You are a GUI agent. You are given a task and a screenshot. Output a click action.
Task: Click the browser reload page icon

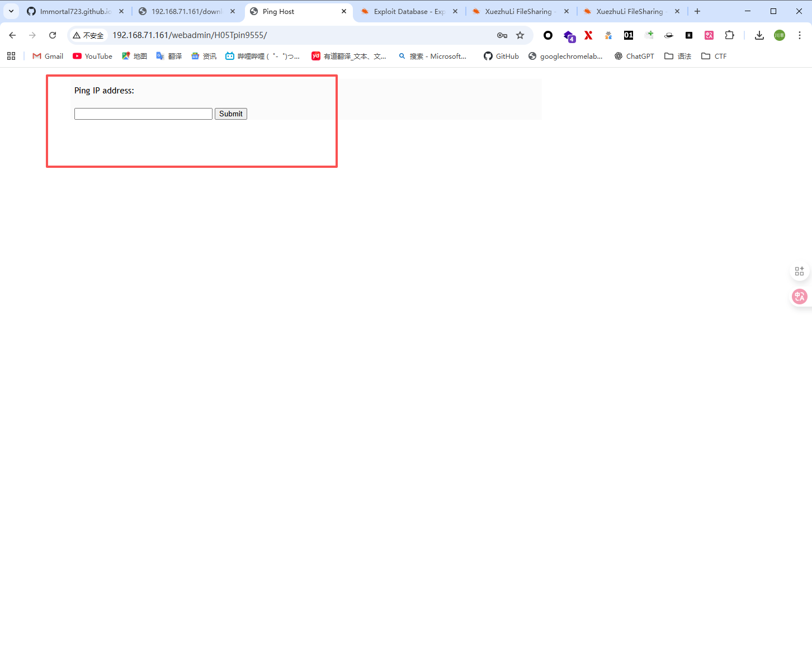pyautogui.click(x=53, y=35)
